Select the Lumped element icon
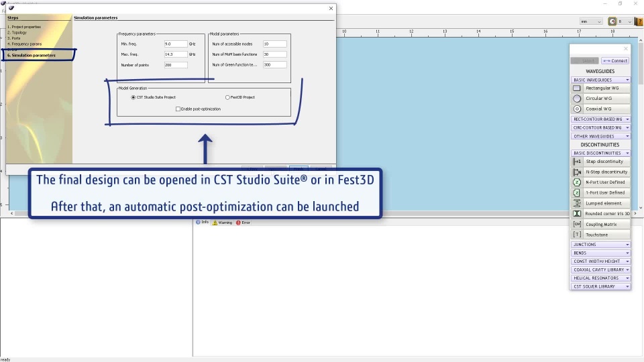Viewport: 644px width, 362px height. tap(577, 203)
